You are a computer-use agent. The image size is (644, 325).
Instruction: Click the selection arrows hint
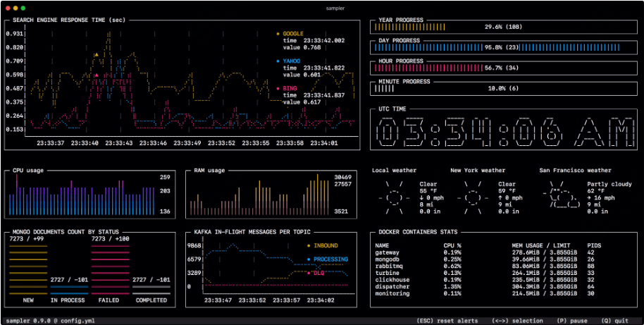[518, 320]
